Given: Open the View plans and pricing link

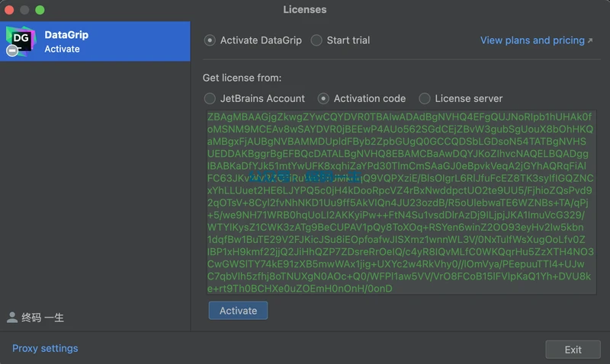Looking at the screenshot, I should 531,40.
